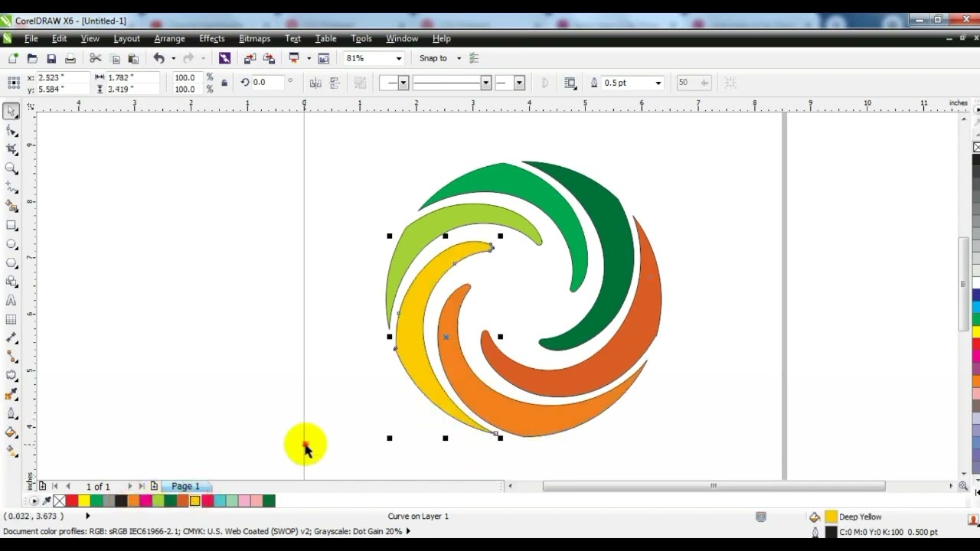Open the Arrange menu
Viewport: 980px width, 551px height.
[x=169, y=38]
